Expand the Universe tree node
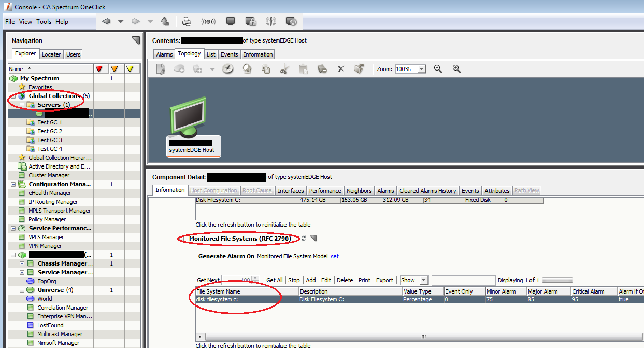The height and width of the screenshot is (348, 644). click(22, 290)
